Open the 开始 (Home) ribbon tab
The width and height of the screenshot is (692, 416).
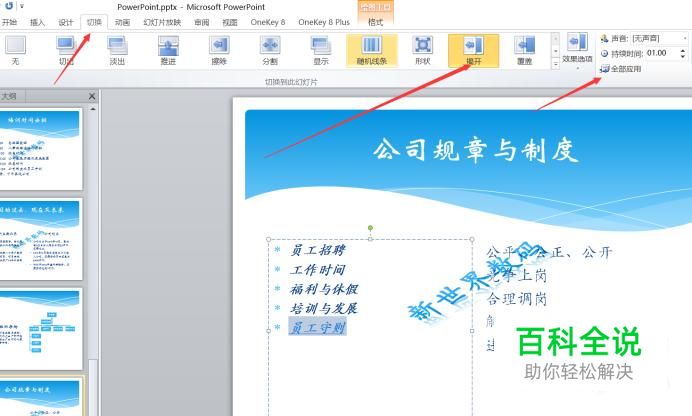click(9, 22)
